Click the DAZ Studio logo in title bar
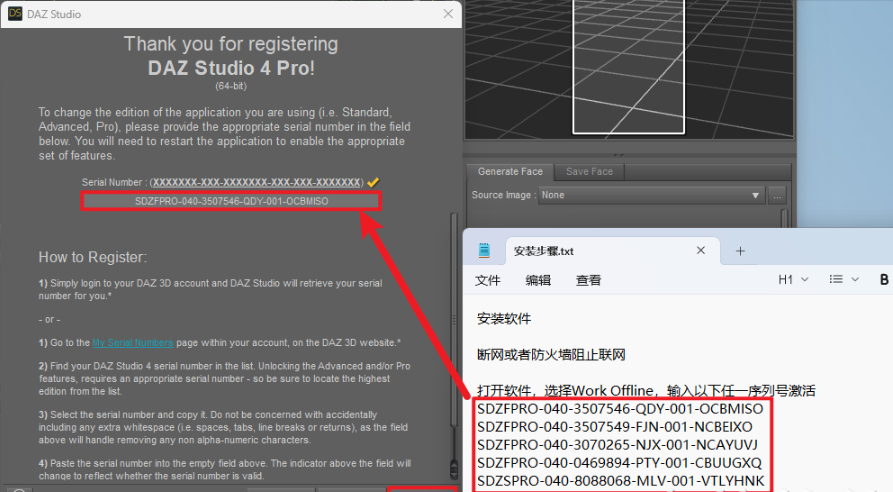893x492 pixels. (15, 14)
